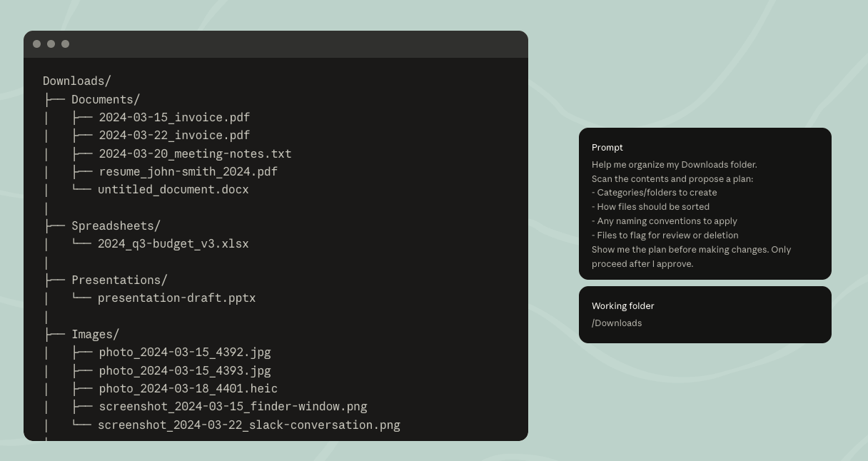Open the Presentations folder entry
868x461 pixels.
118,280
